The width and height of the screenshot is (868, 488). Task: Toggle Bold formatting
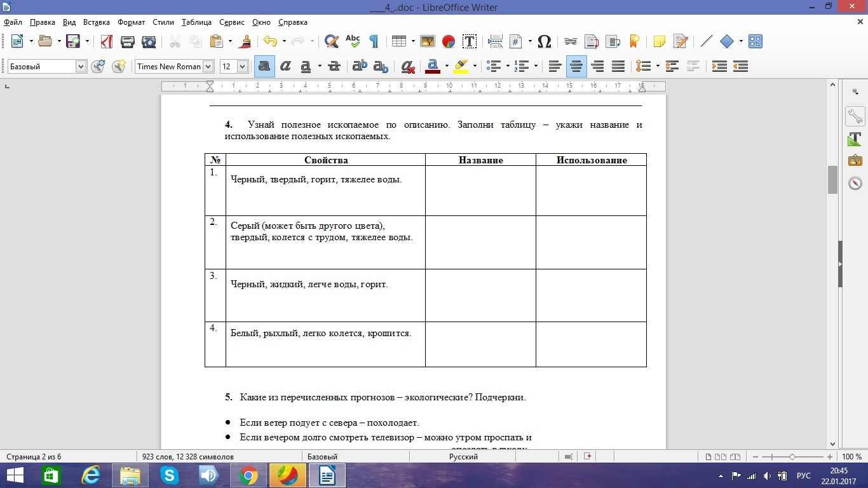264,66
